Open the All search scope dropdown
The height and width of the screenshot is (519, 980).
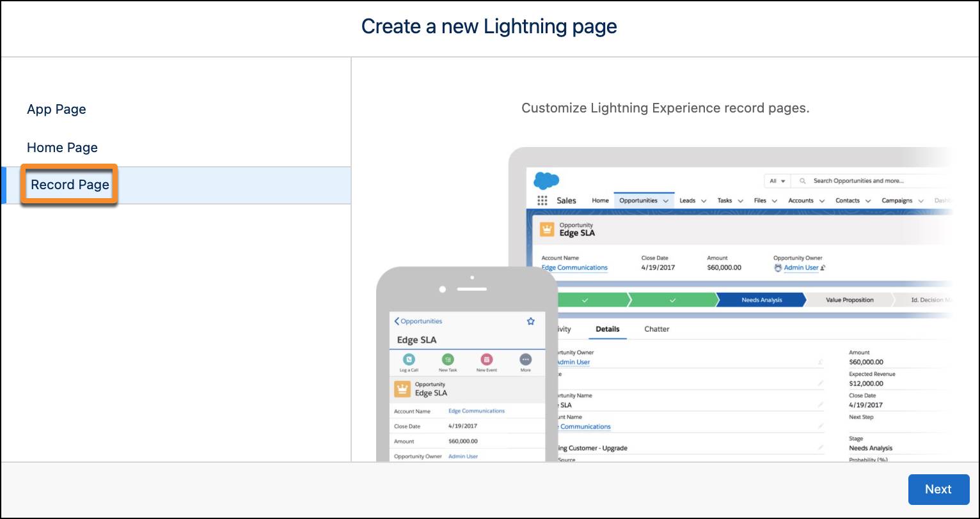point(776,181)
